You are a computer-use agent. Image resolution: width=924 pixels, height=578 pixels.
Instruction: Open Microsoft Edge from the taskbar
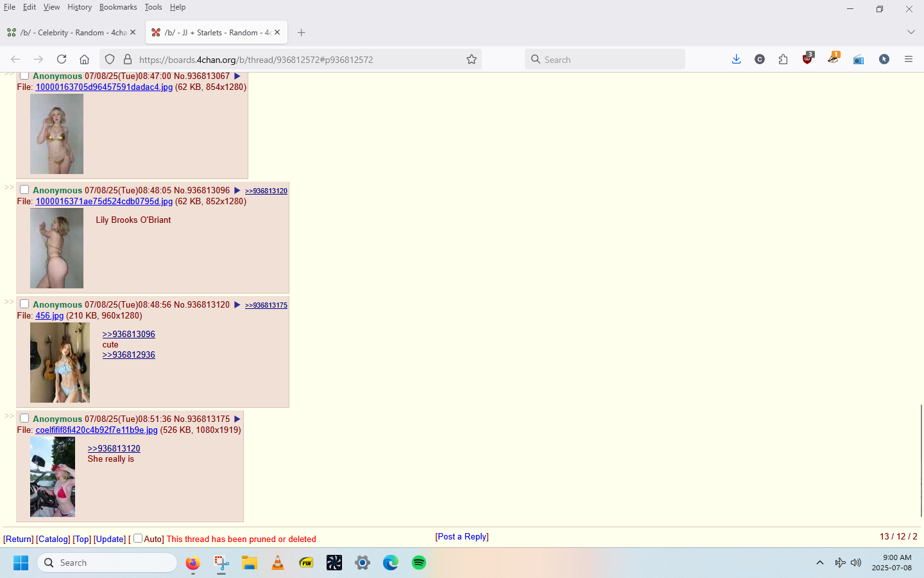click(x=391, y=563)
